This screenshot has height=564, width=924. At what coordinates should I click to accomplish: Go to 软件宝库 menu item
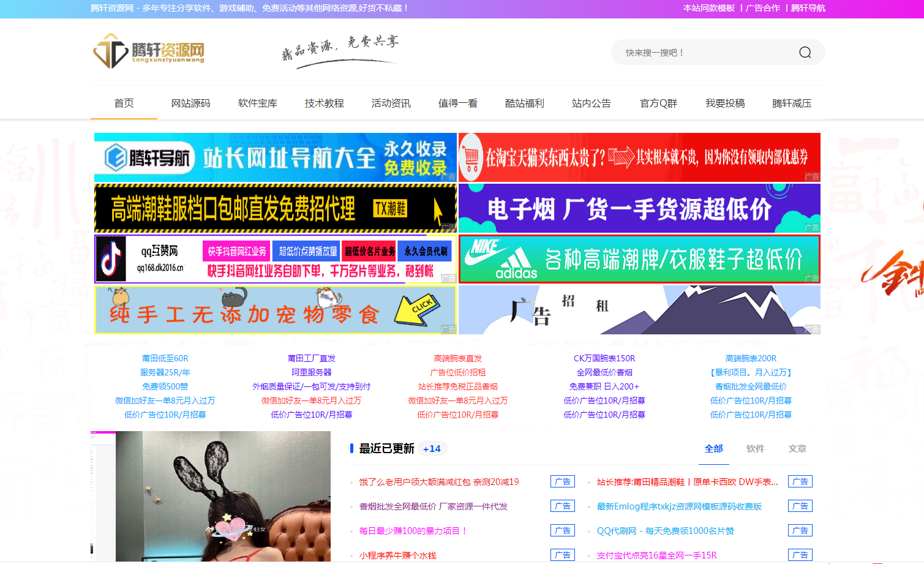click(257, 103)
